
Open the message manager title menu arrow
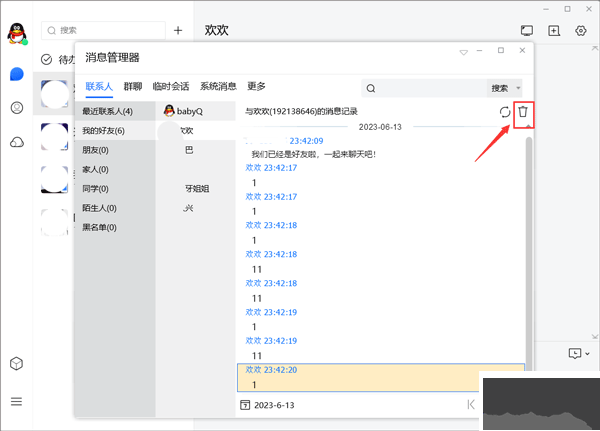[463, 52]
